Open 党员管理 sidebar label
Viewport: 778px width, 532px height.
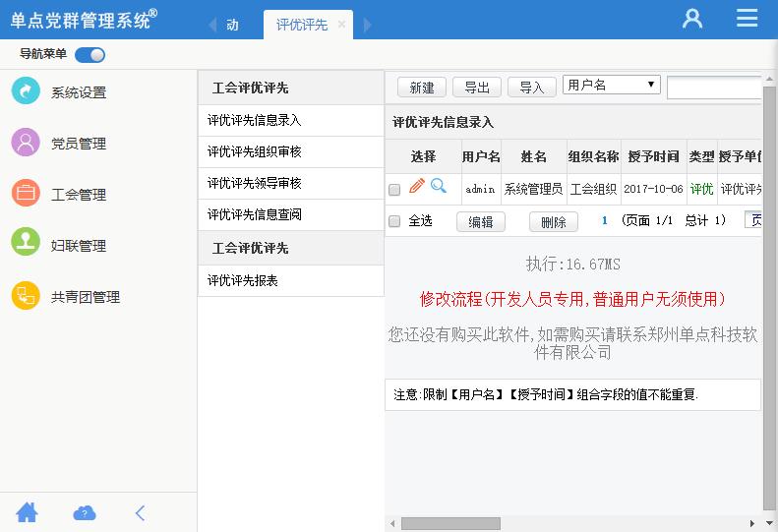79,144
